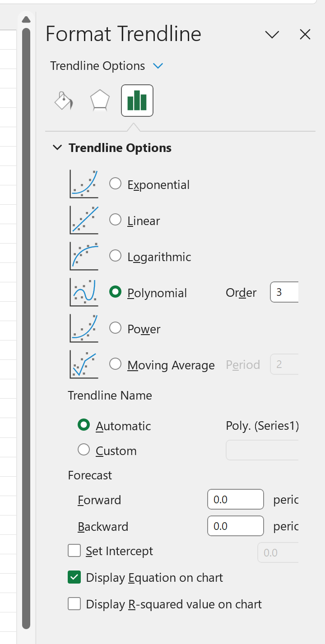Click the polynomial Order value box
Viewport: 325px width, 644px height.
click(284, 292)
